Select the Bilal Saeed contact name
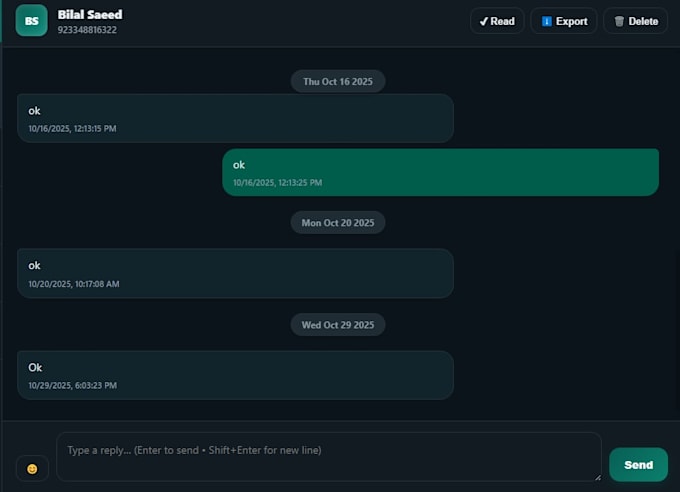The image size is (680, 492). (x=90, y=15)
